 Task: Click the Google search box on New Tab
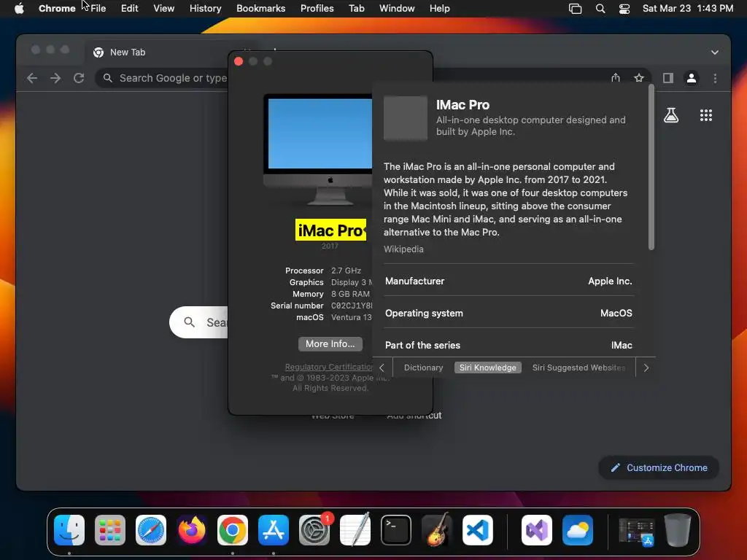[198, 322]
